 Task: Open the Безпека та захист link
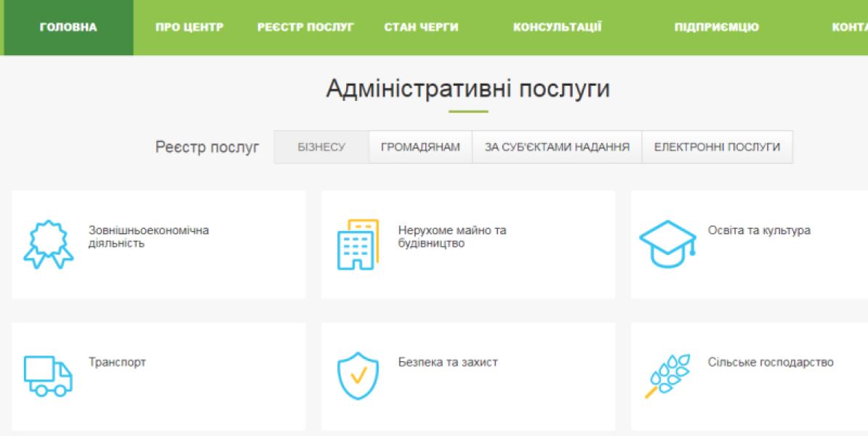[x=448, y=363]
